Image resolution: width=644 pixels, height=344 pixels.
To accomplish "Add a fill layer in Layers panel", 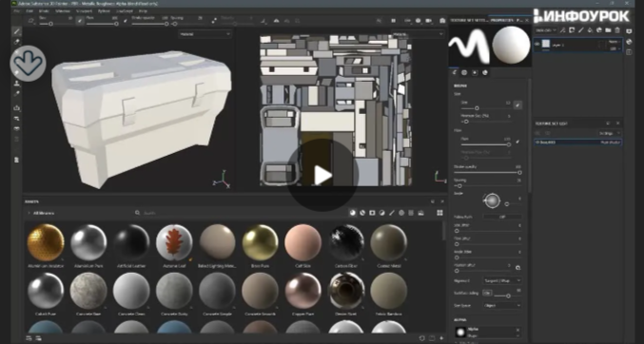I will (590, 30).
